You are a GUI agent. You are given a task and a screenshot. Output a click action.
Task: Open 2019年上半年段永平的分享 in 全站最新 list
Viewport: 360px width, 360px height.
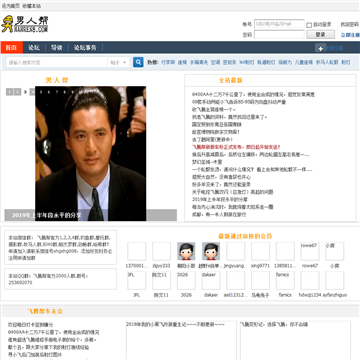pyautogui.click(x=220, y=199)
